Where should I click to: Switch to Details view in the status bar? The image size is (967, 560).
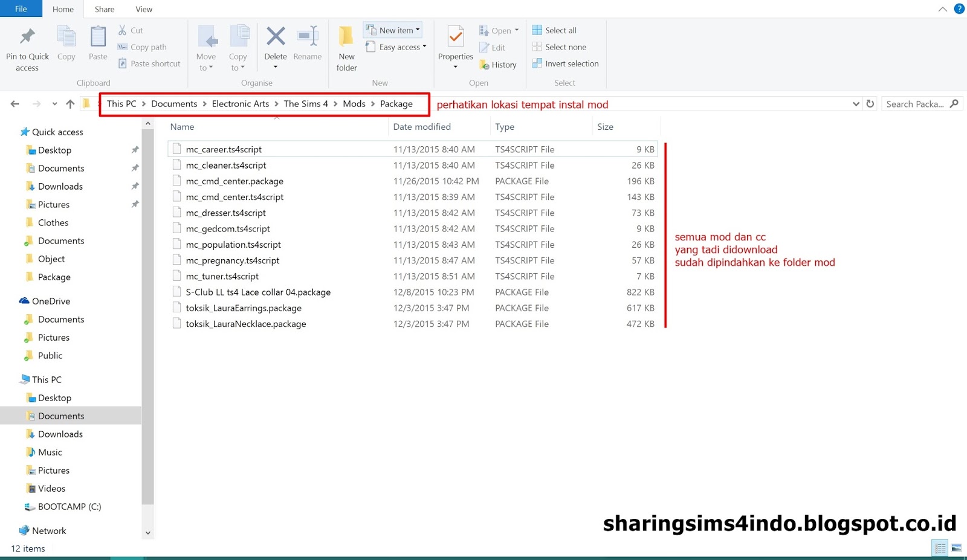point(940,548)
